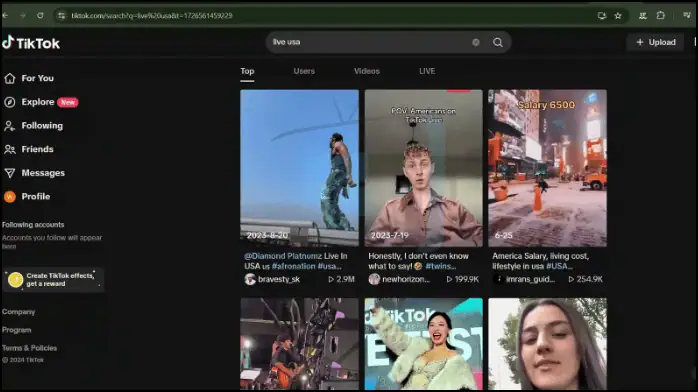The width and height of the screenshot is (698, 392).
Task: Click the newhorizon username
Action: click(x=406, y=279)
